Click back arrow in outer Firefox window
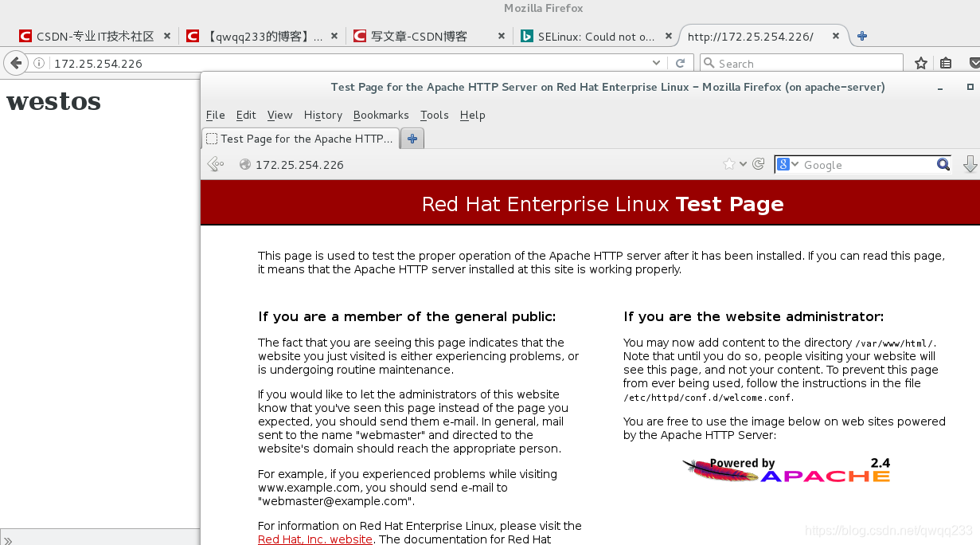The image size is (980, 545). pos(15,63)
